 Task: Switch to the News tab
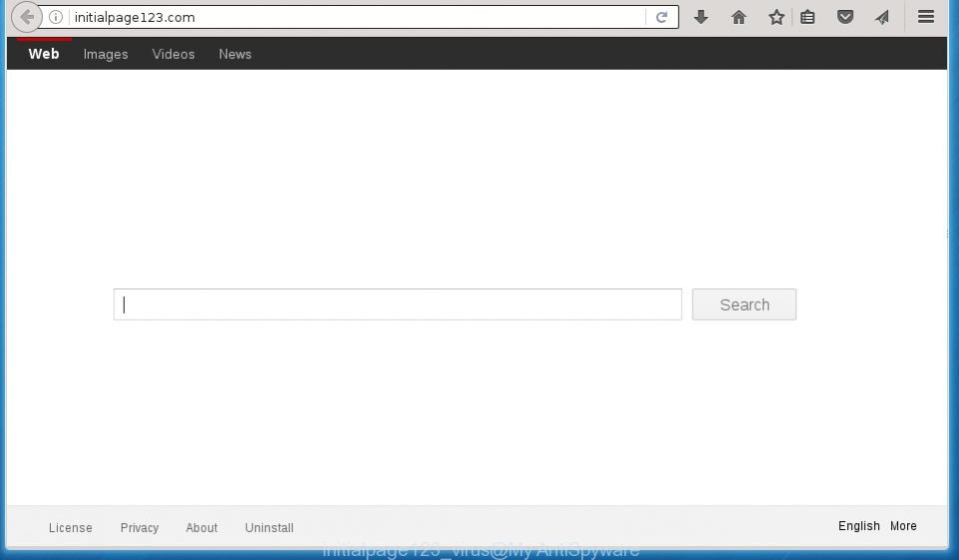pyautogui.click(x=235, y=54)
